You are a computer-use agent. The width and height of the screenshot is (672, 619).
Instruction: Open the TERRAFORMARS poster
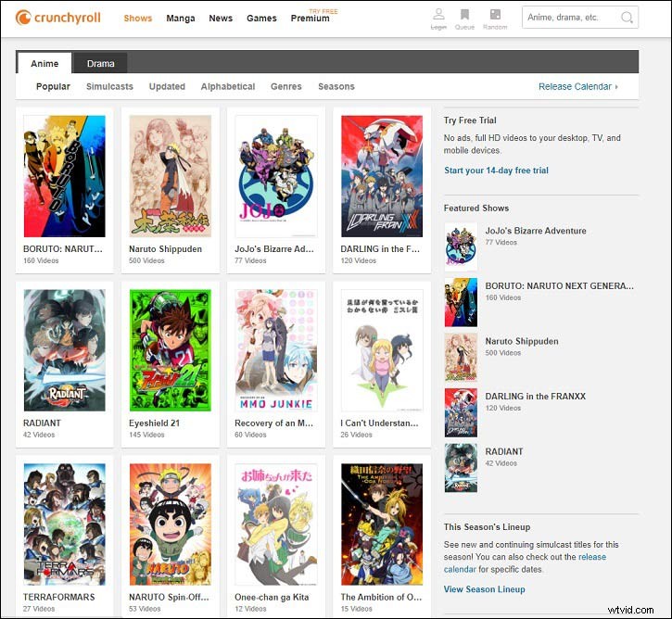(64, 524)
